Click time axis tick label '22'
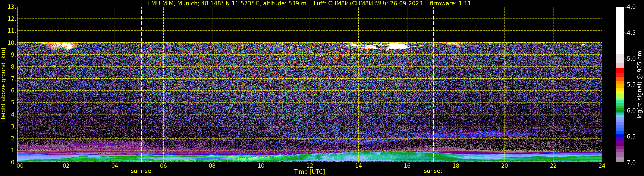Screen dimensions: 644x176 [553, 166]
